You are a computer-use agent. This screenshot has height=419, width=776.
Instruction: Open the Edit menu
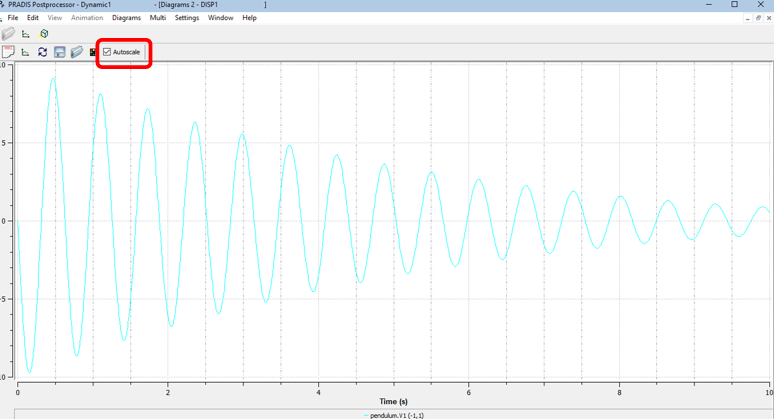33,18
